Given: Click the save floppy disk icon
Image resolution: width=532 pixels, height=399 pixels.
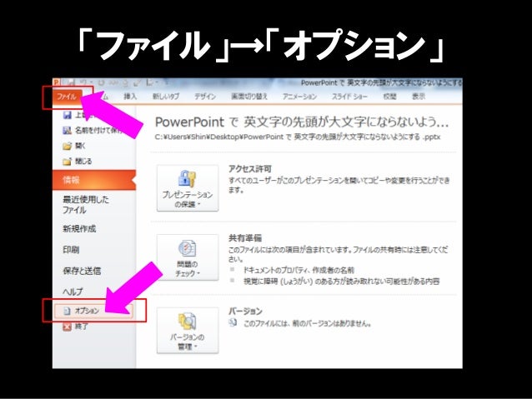Looking at the screenshot, I should (68, 115).
